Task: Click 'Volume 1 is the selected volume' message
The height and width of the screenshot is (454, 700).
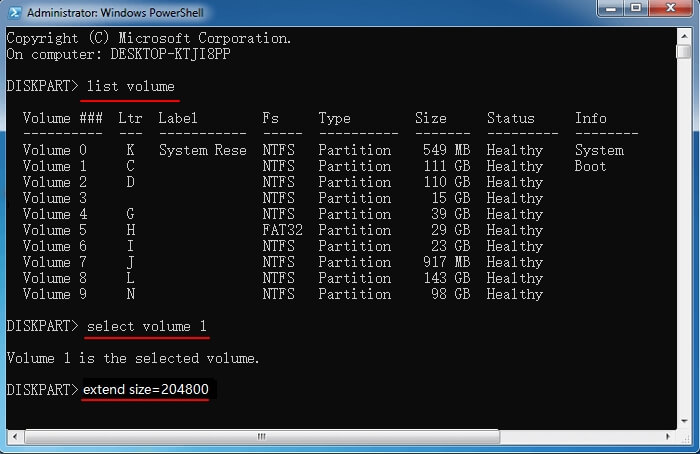Action: 133,358
